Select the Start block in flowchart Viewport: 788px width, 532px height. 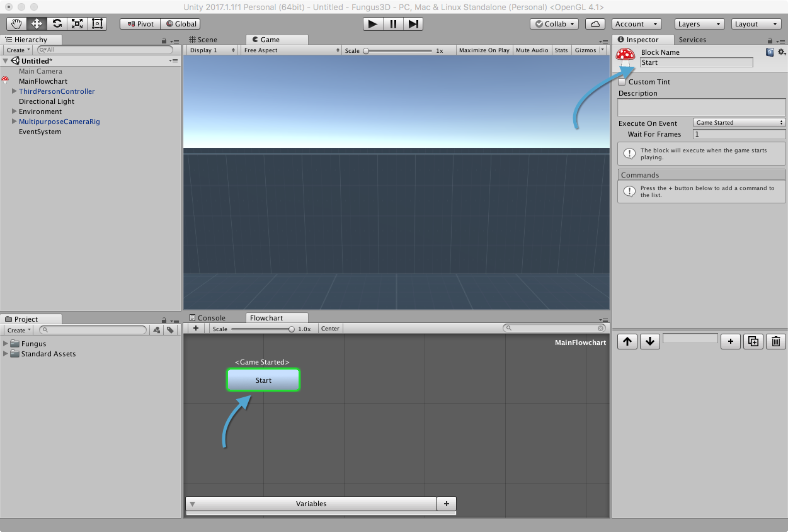pyautogui.click(x=263, y=380)
